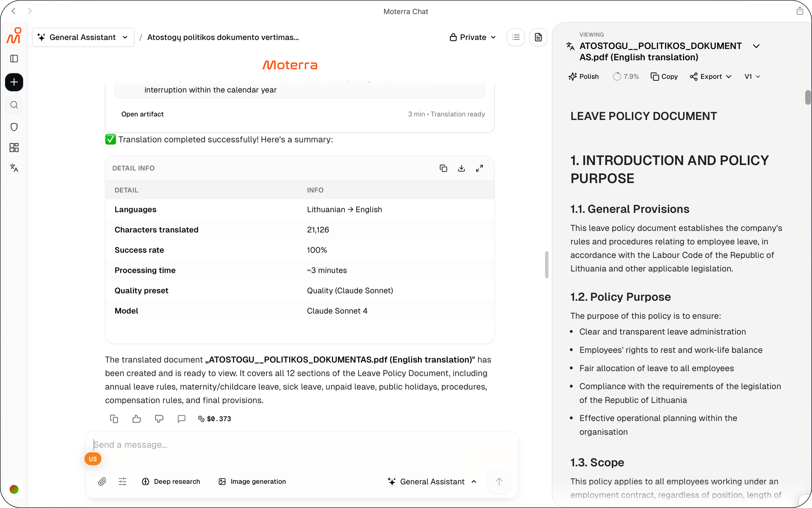
Task: Click the attach file paperclip icon
Action: click(102, 482)
